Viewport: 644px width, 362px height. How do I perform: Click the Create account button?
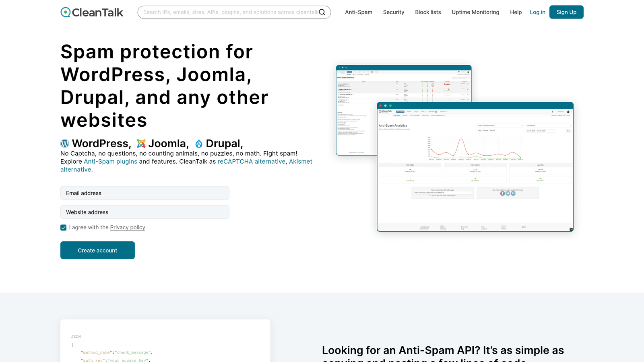[x=97, y=250]
